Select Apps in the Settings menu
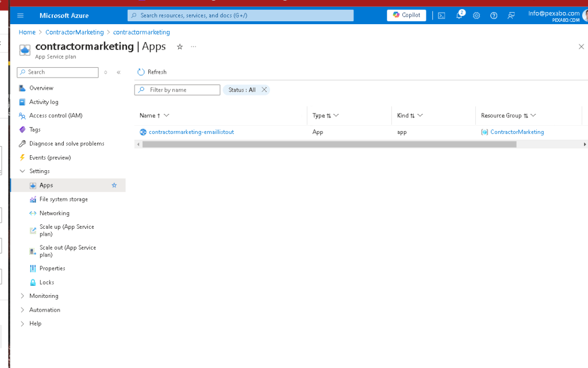This screenshot has height=368, width=588. (x=46, y=185)
